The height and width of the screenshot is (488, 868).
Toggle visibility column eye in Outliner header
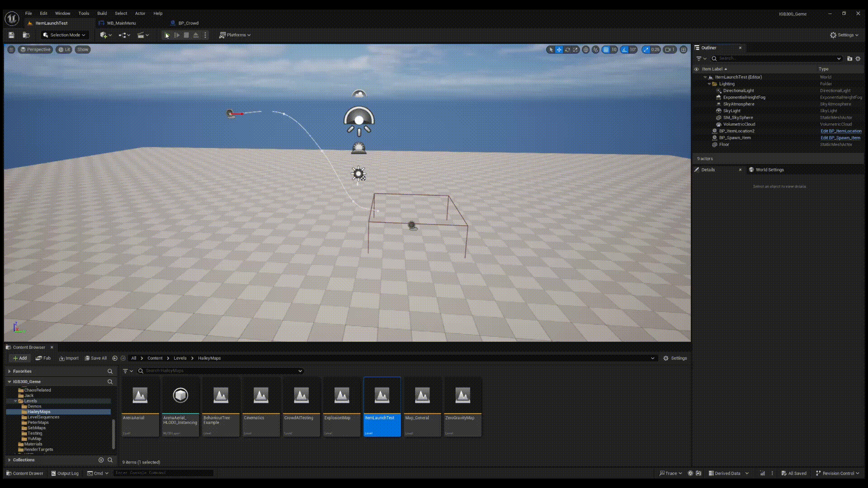(696, 69)
